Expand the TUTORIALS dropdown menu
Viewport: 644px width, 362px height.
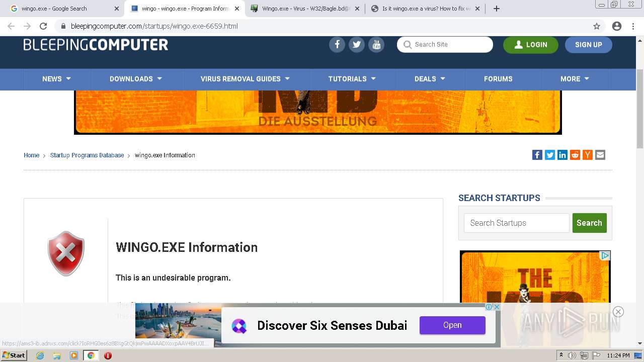coord(352,79)
